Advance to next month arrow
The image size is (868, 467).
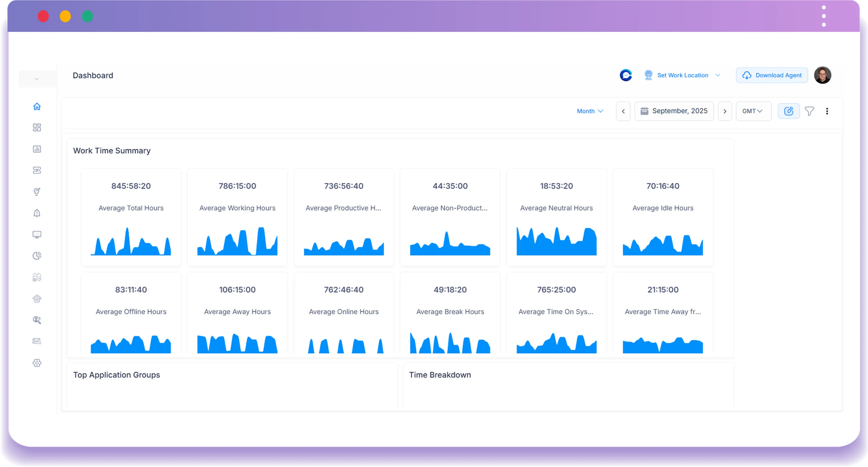[x=725, y=111]
